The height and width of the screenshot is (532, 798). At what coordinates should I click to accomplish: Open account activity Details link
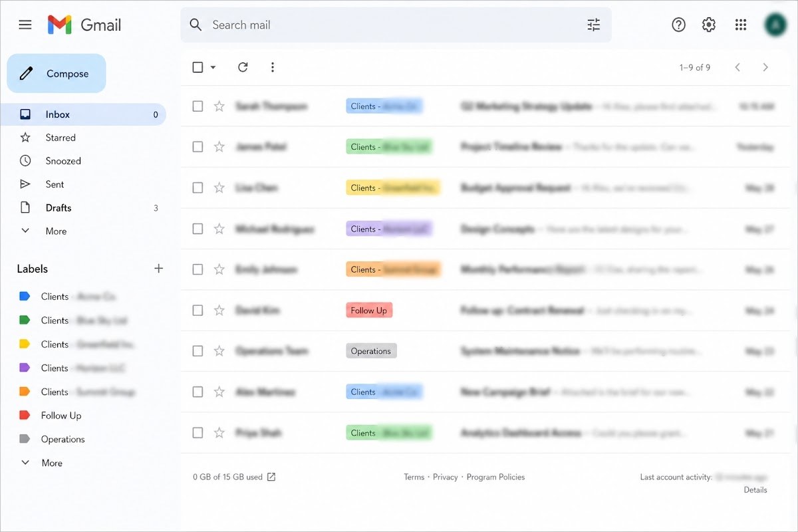click(755, 490)
